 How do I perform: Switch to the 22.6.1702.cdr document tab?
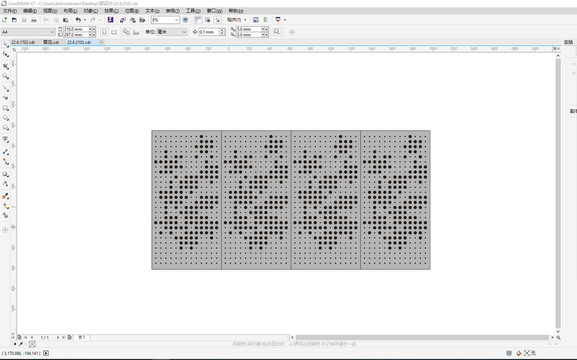[23, 42]
